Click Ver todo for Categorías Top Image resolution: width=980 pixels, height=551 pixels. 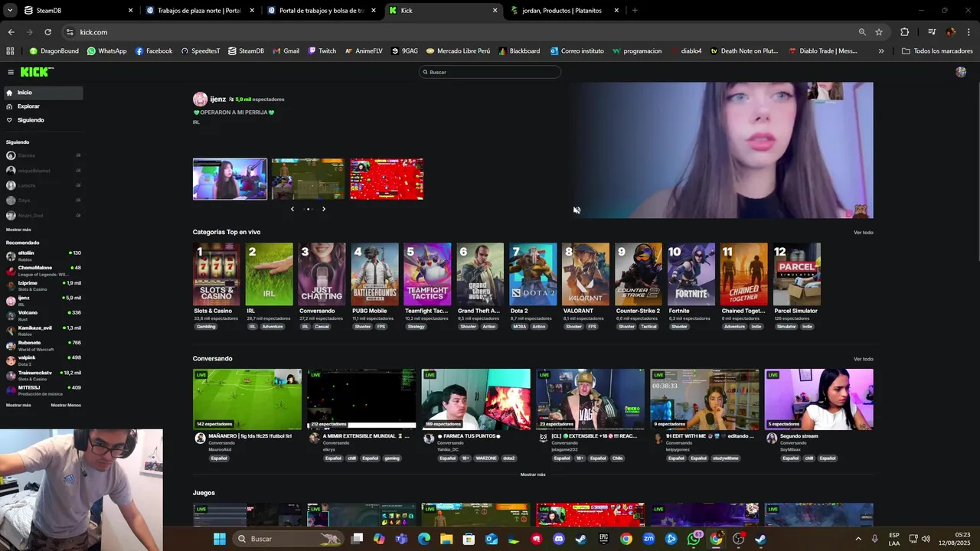[864, 233]
